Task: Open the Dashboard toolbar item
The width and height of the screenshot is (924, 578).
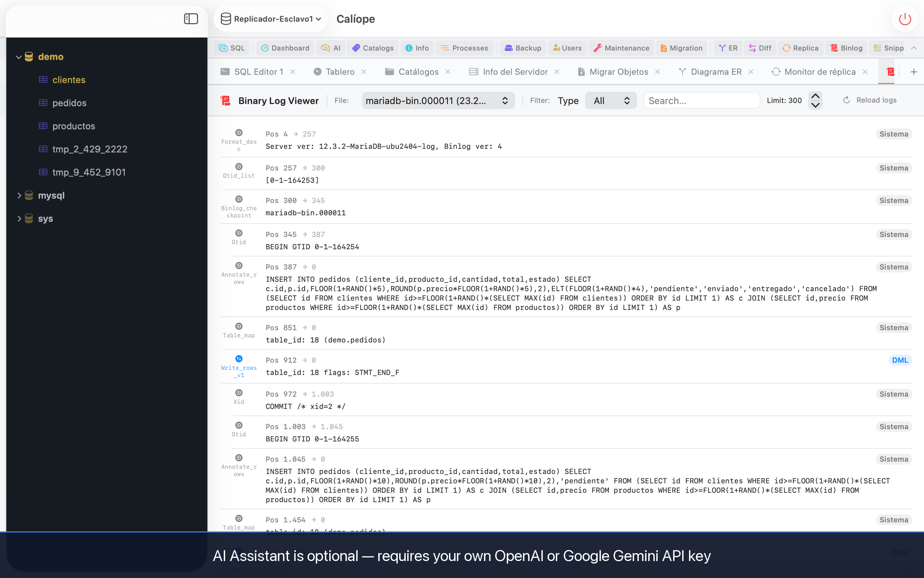Action: click(x=285, y=48)
